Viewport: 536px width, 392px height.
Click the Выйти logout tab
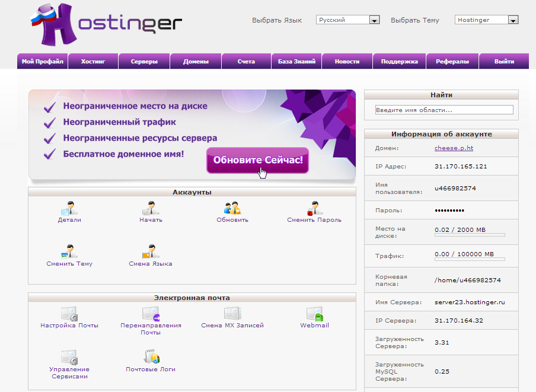(504, 61)
